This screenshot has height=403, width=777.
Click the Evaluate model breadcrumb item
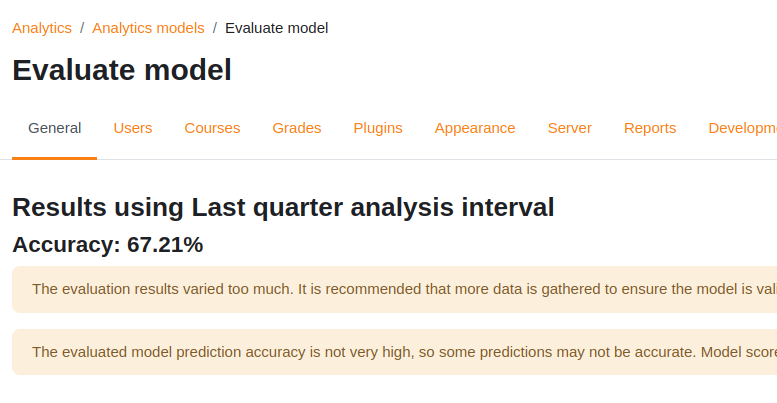(277, 28)
